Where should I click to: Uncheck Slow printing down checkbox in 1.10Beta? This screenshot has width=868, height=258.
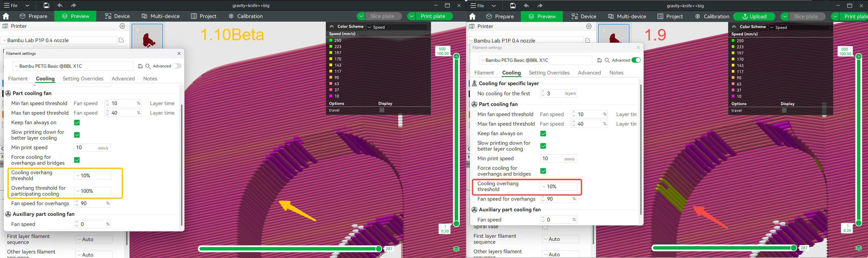pos(77,135)
